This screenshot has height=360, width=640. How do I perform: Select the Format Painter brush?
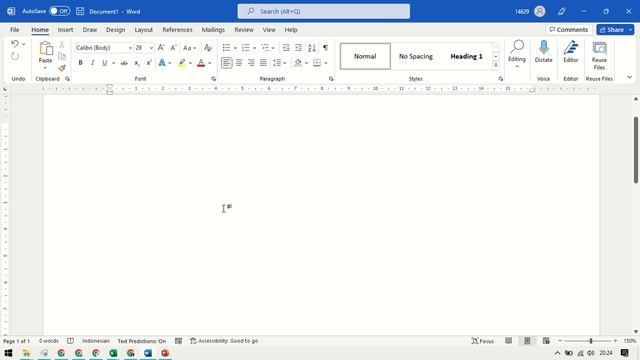(62, 68)
